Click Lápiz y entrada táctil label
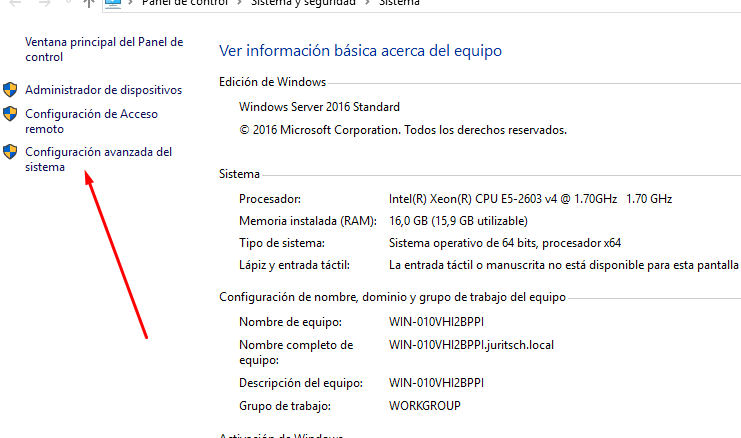The width and height of the screenshot is (741, 438). (294, 266)
